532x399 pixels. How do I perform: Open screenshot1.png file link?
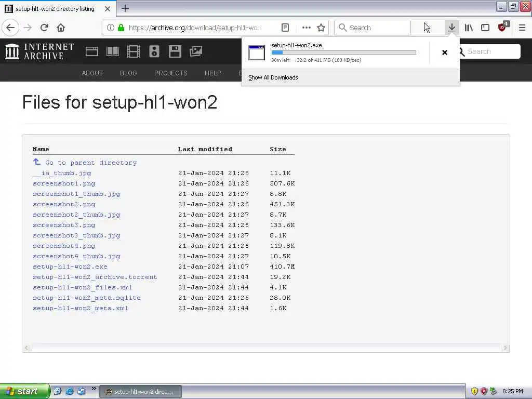[x=64, y=183]
